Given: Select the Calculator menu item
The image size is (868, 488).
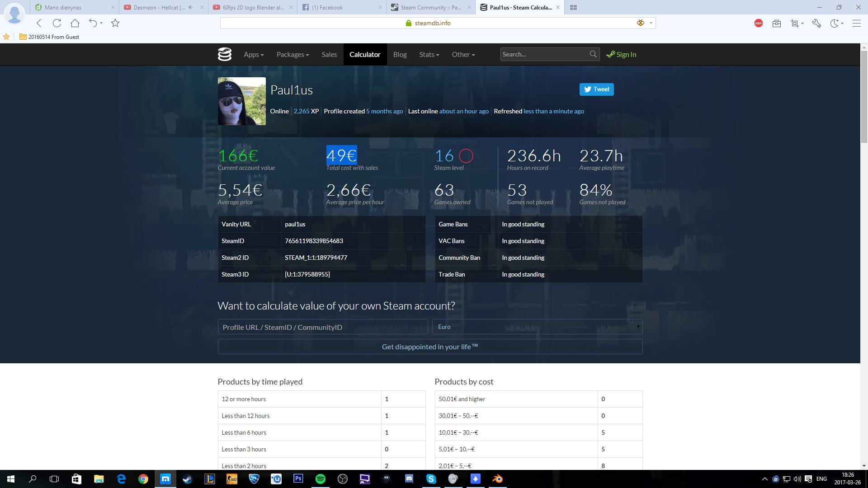Looking at the screenshot, I should [x=365, y=54].
